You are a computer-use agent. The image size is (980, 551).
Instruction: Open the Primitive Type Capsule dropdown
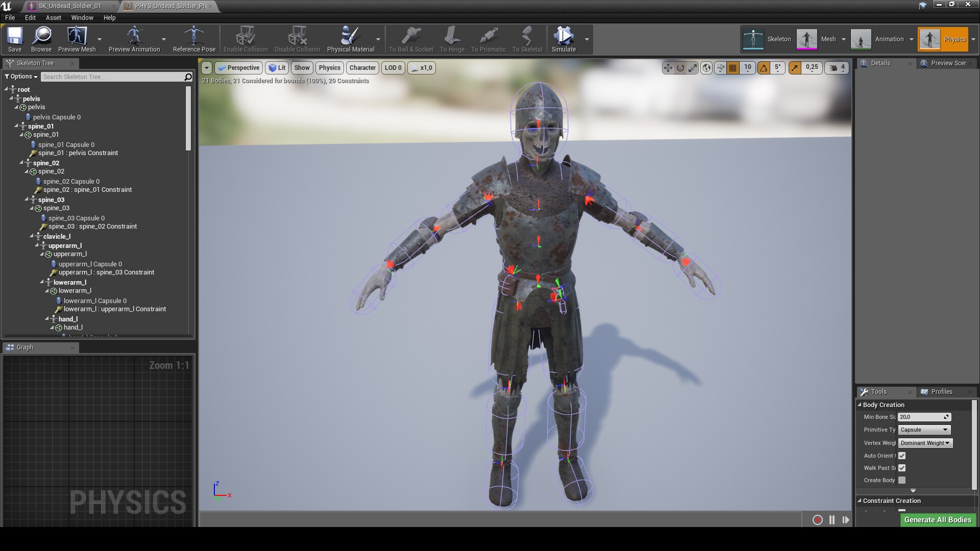coord(924,430)
